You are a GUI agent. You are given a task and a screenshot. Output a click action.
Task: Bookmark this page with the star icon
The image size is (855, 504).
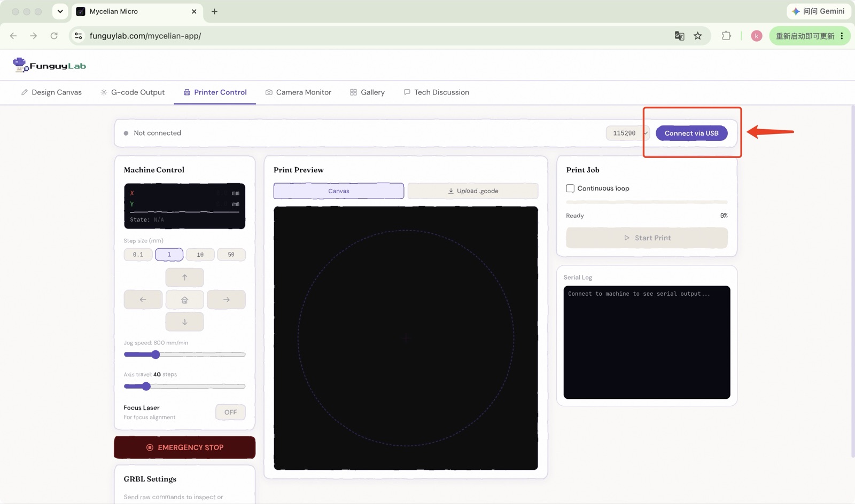pyautogui.click(x=698, y=36)
